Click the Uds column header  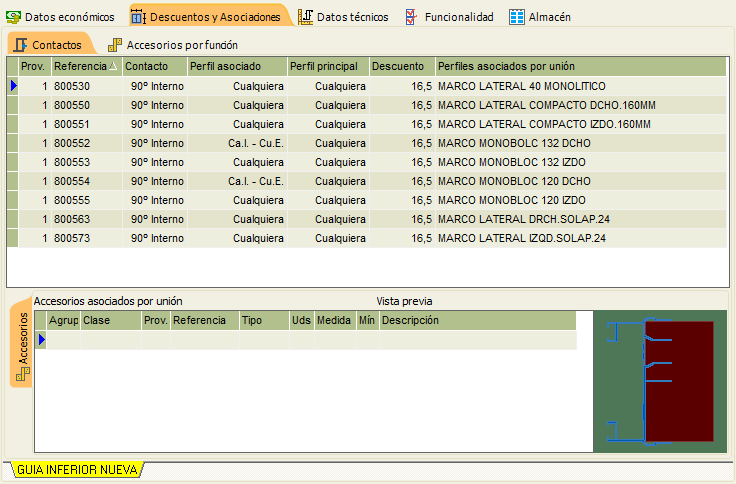(x=301, y=320)
